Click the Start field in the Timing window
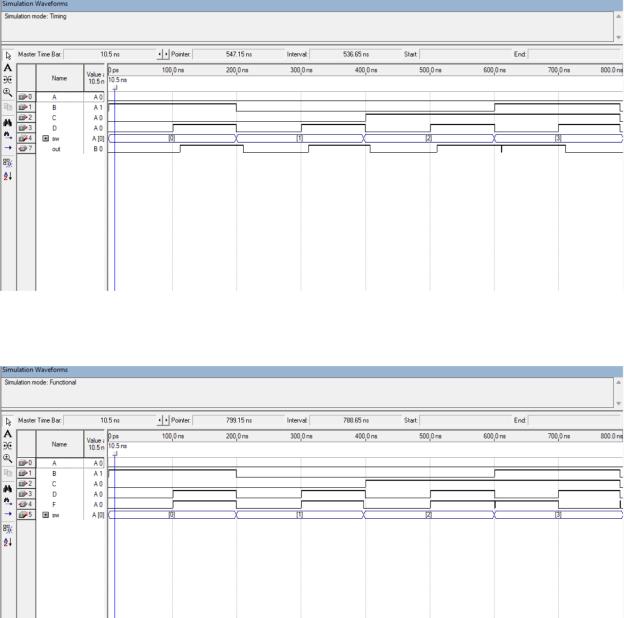Image resolution: width=624 pixels, height=618 pixels. pos(465,54)
